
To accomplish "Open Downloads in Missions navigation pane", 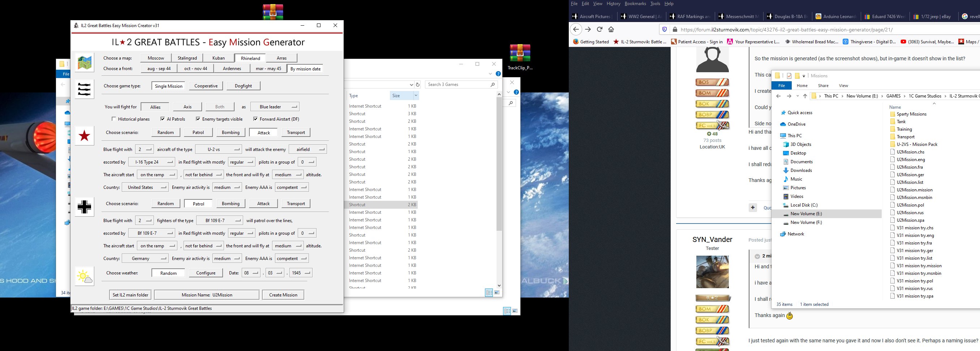I will pyautogui.click(x=801, y=170).
